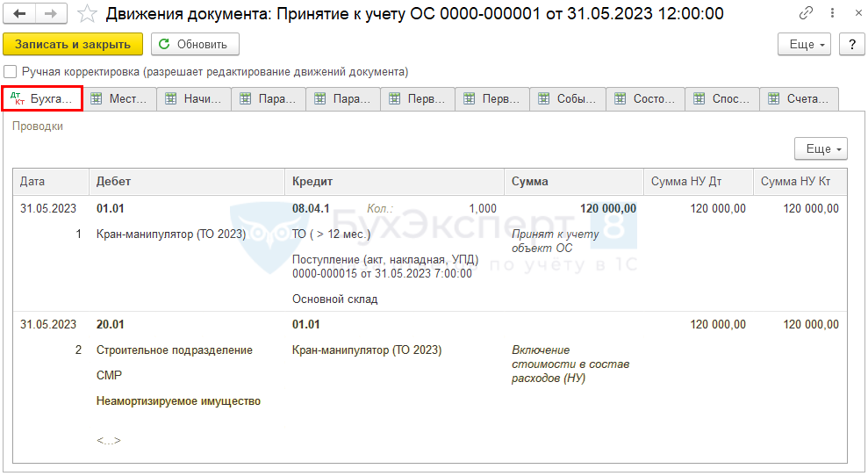Copy link using the chain icon
Image resolution: width=868 pixels, height=476 pixels.
(806, 13)
